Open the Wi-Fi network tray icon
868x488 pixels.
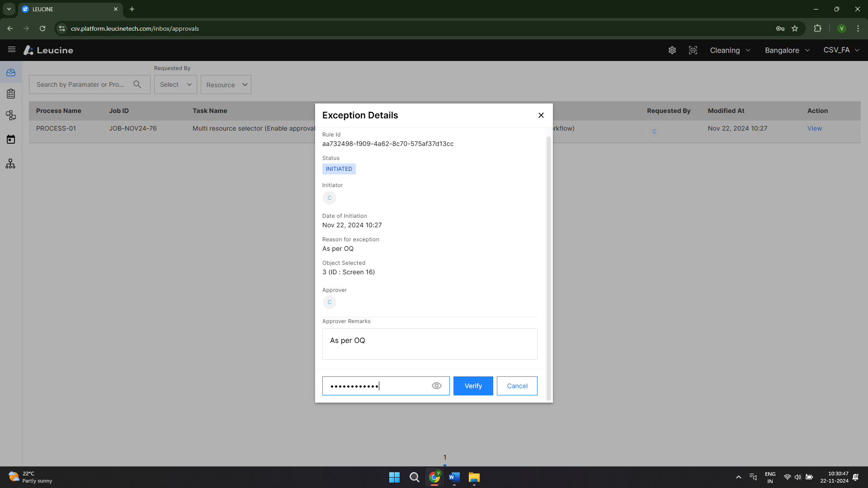tap(787, 477)
